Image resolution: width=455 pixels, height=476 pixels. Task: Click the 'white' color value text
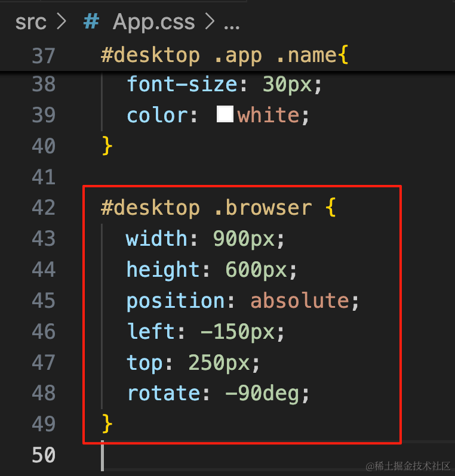point(268,115)
